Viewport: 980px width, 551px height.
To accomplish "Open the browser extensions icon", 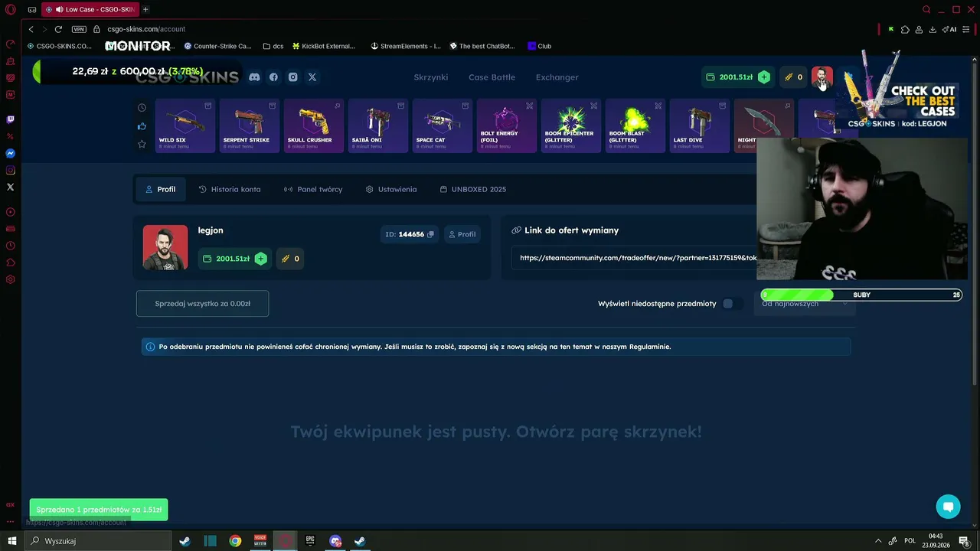I will point(905,29).
